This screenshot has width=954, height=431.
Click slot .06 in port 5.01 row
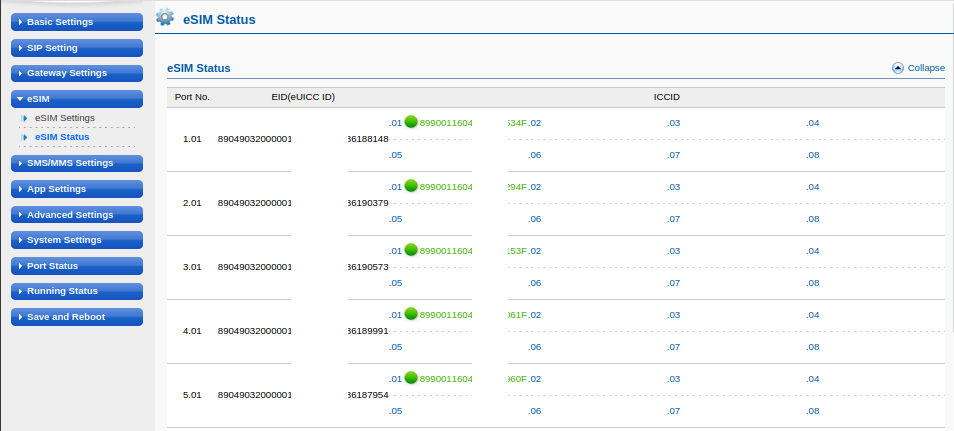tap(535, 411)
